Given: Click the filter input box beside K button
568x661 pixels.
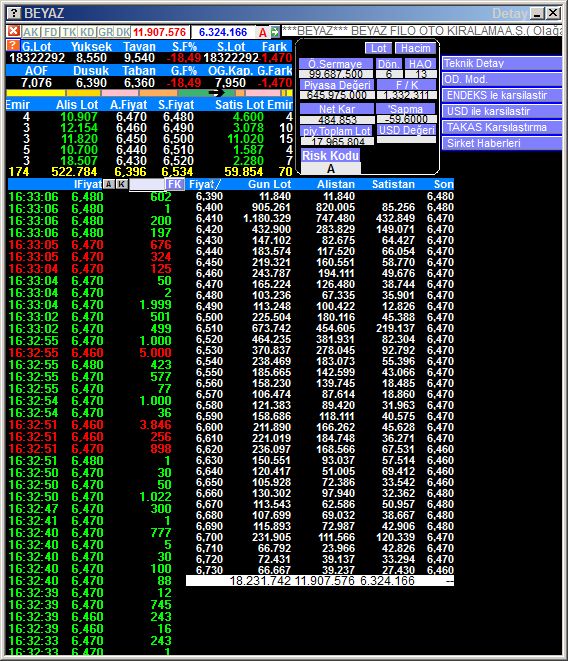Looking at the screenshot, I should (147, 184).
